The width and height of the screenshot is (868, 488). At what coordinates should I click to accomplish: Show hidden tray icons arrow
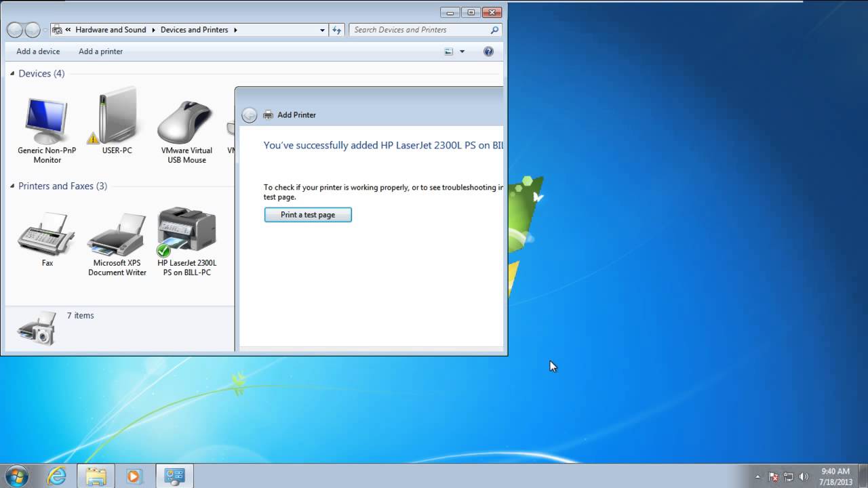pos(758,476)
